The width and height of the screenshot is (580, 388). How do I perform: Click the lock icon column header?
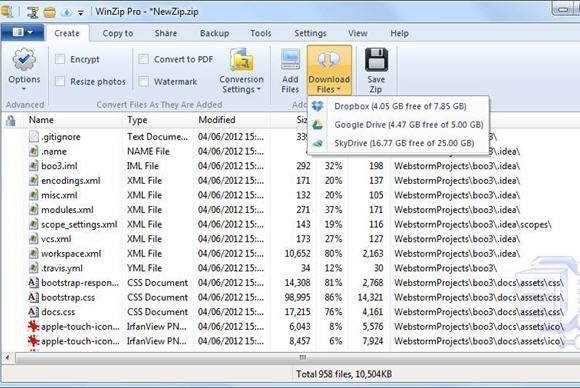click(11, 120)
